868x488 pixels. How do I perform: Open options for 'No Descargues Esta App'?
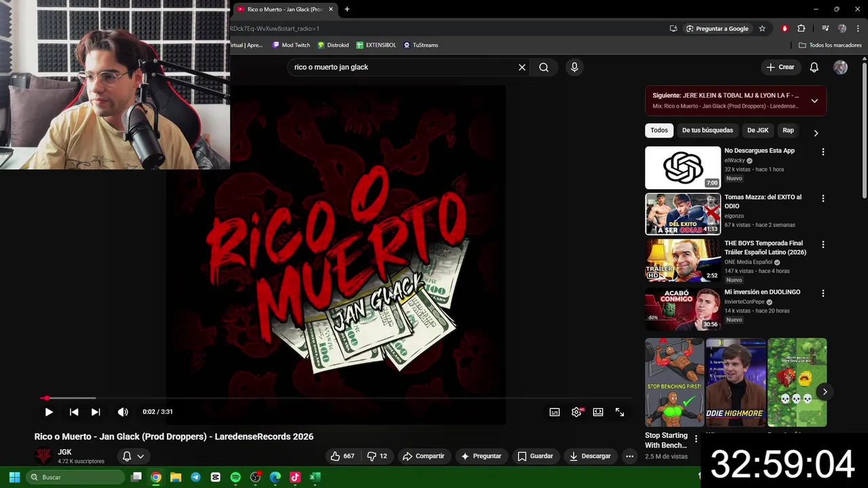(x=823, y=152)
